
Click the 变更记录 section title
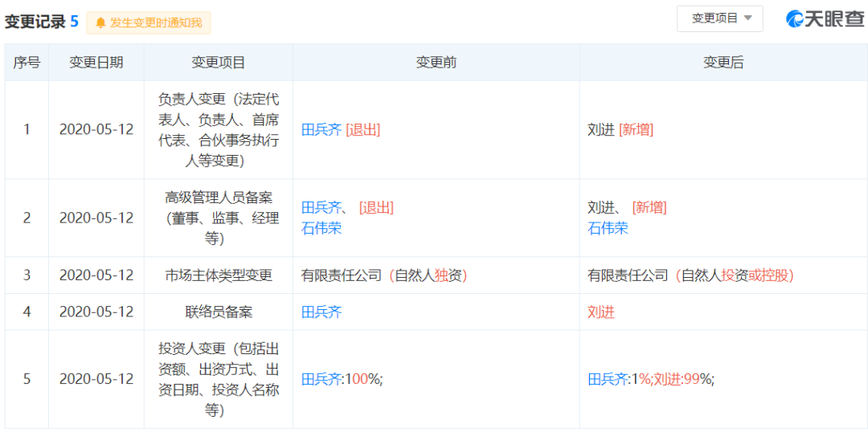click(x=35, y=22)
